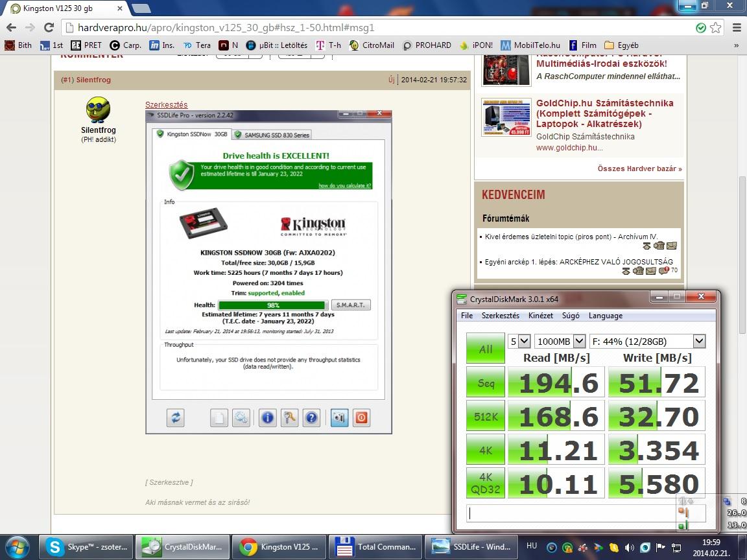Open the Szerkesztés link above the post image
The image size is (747, 560).
166,105
